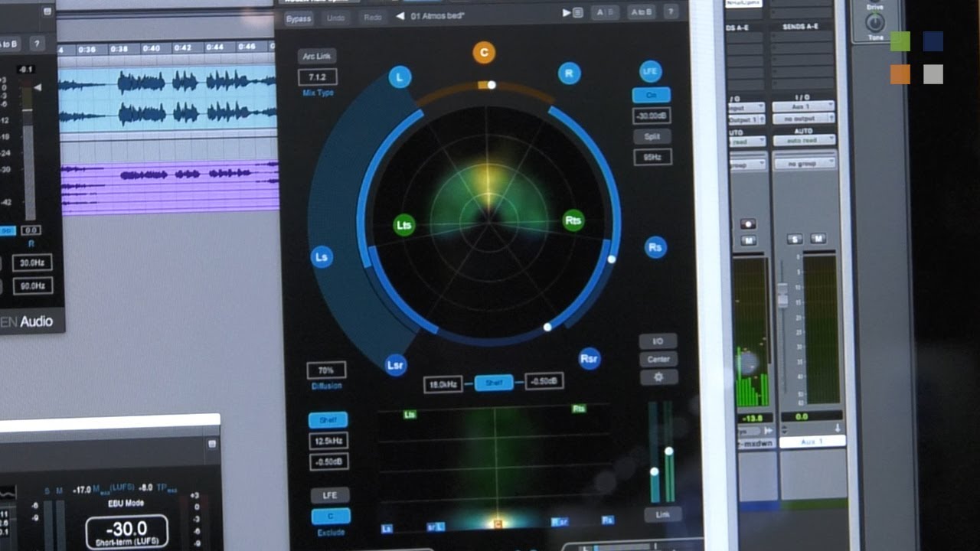Viewport: 980px width, 551px height.
Task: Select the Rs surround speaker node
Action: [x=655, y=247]
